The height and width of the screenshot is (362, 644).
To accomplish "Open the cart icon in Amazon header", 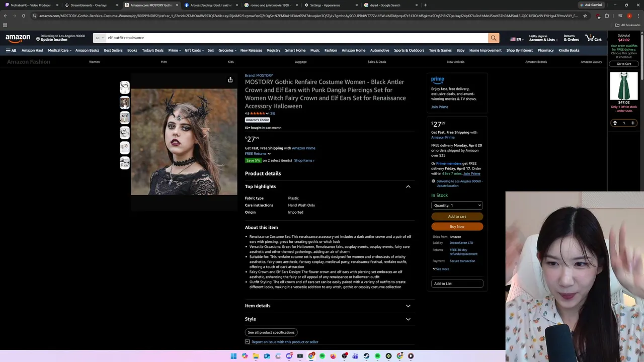I will (x=593, y=38).
